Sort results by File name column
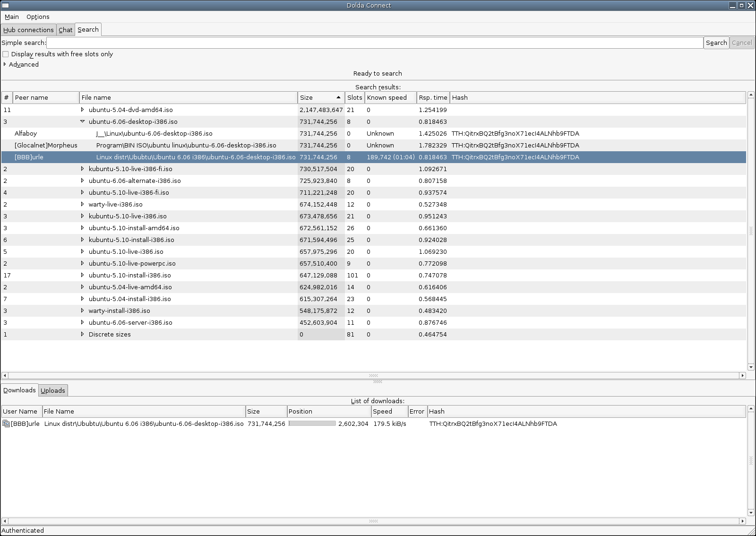 click(188, 97)
